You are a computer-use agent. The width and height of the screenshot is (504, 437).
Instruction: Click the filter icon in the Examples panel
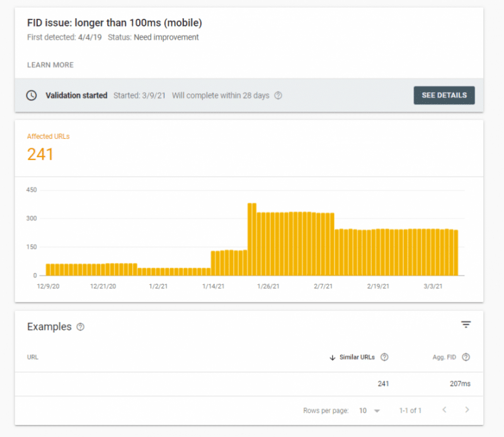point(466,324)
